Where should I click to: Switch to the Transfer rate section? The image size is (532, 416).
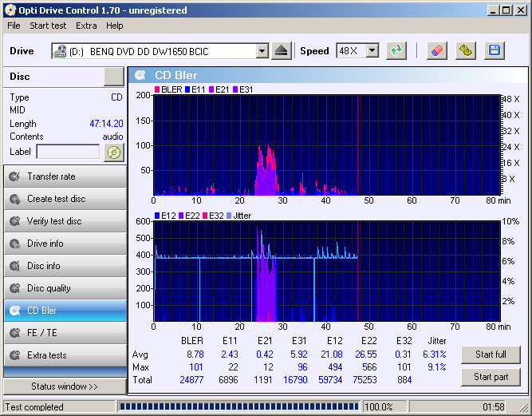point(65,176)
